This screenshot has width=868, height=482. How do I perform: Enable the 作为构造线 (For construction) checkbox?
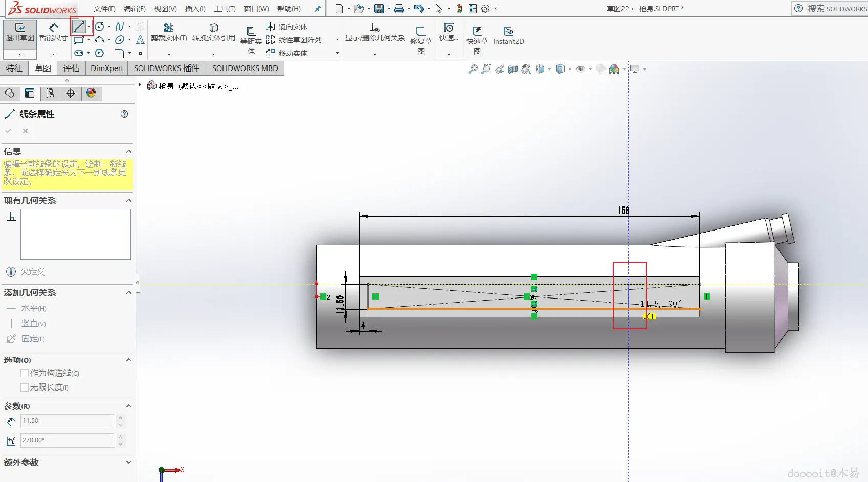pos(25,373)
